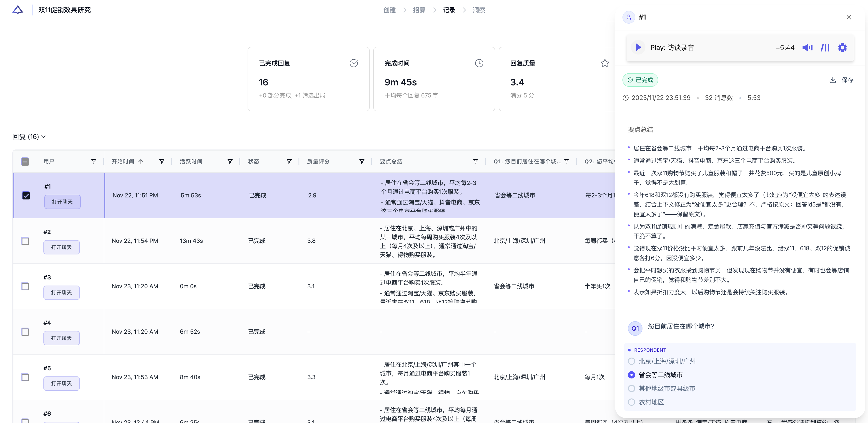Image resolution: width=868 pixels, height=423 pixels.
Task: Mute the audio player volume icon
Action: click(x=807, y=48)
